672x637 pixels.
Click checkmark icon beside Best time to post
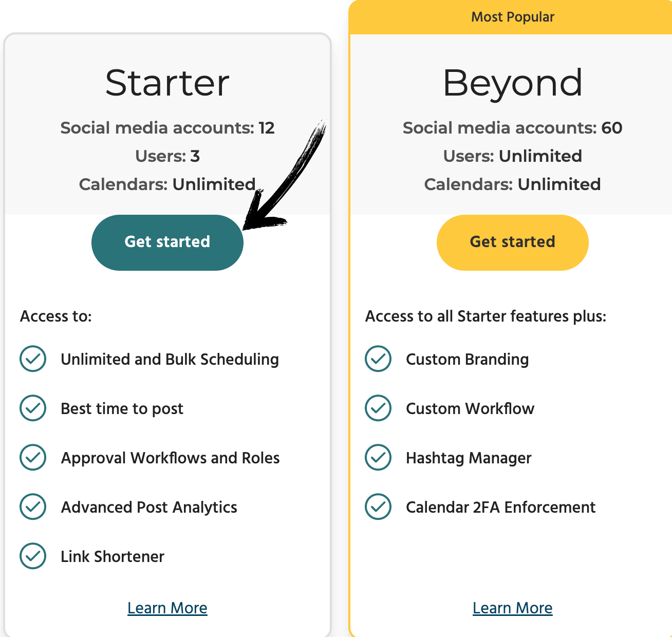pyautogui.click(x=33, y=408)
